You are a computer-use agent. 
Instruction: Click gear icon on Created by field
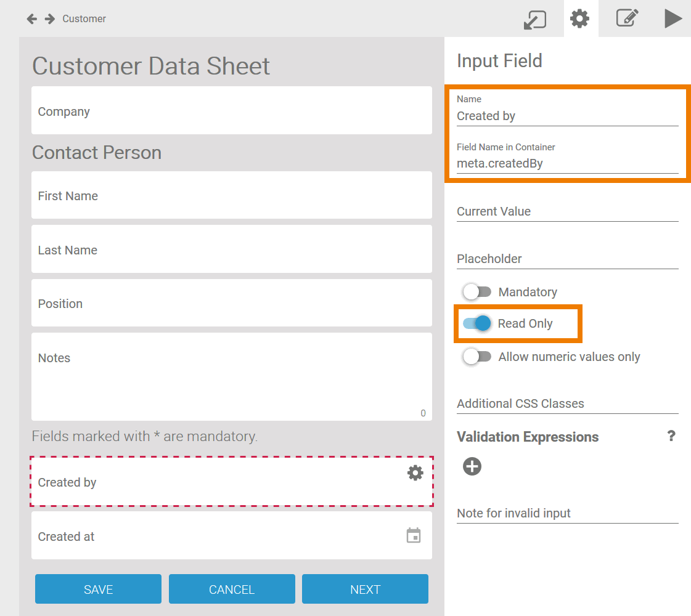point(415,473)
